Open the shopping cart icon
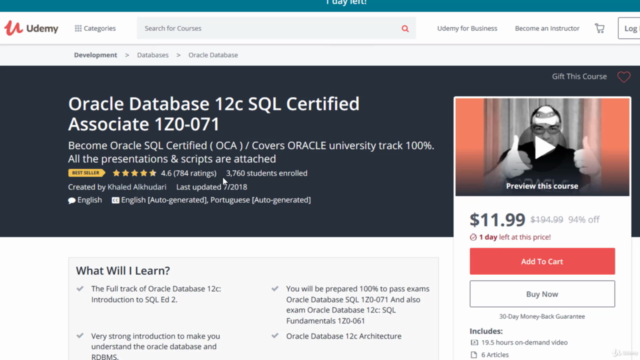 tap(600, 28)
